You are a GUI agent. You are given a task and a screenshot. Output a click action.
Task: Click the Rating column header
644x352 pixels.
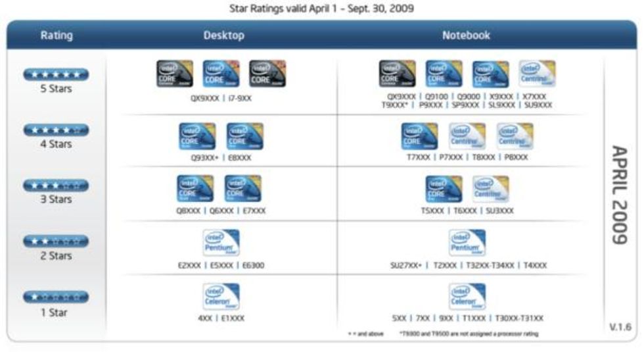[x=57, y=36]
